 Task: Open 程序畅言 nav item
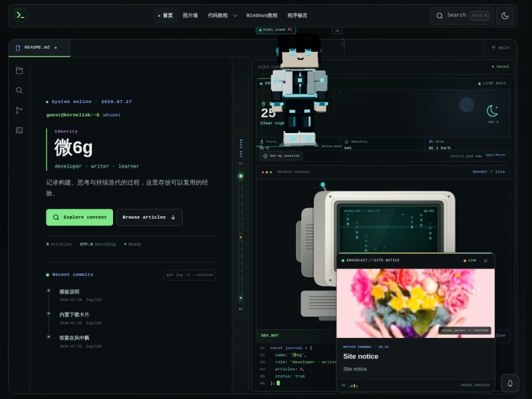297,15
